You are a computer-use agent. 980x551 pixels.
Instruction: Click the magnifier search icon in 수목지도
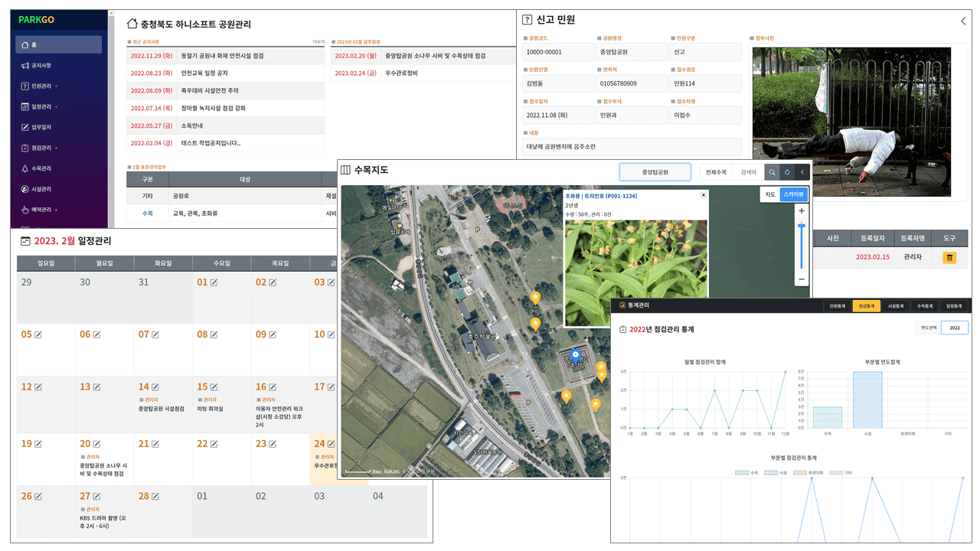point(772,172)
